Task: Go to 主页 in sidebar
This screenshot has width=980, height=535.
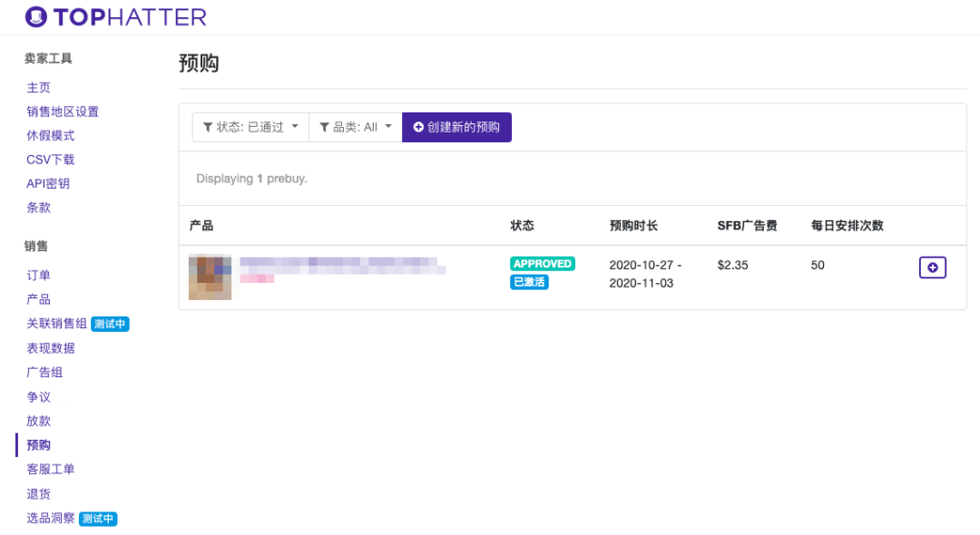Action: click(x=38, y=88)
